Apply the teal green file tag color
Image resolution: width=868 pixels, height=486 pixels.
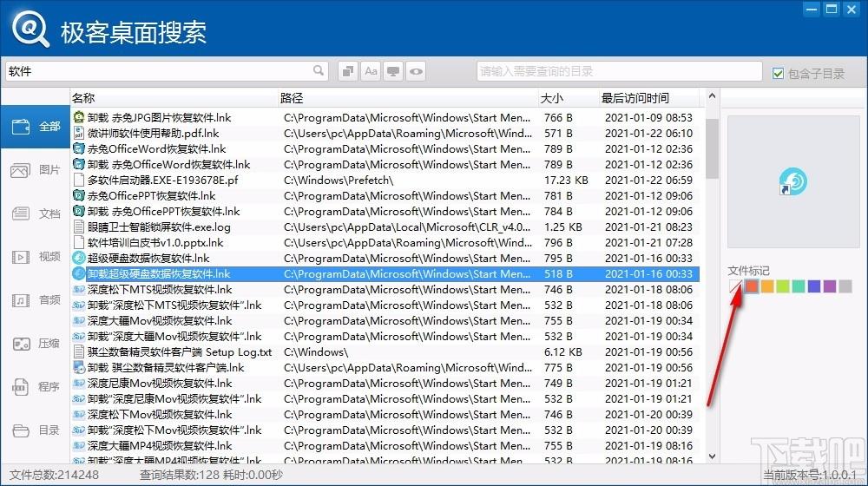point(799,286)
